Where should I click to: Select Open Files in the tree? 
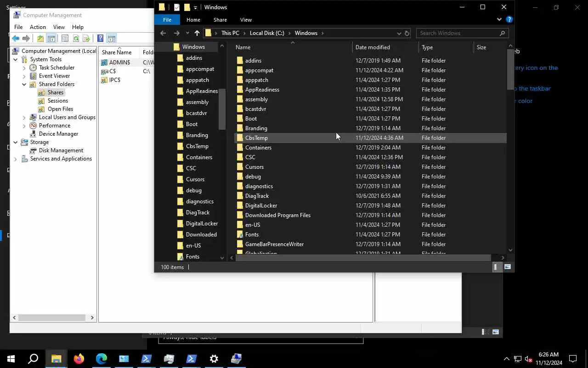pyautogui.click(x=60, y=109)
